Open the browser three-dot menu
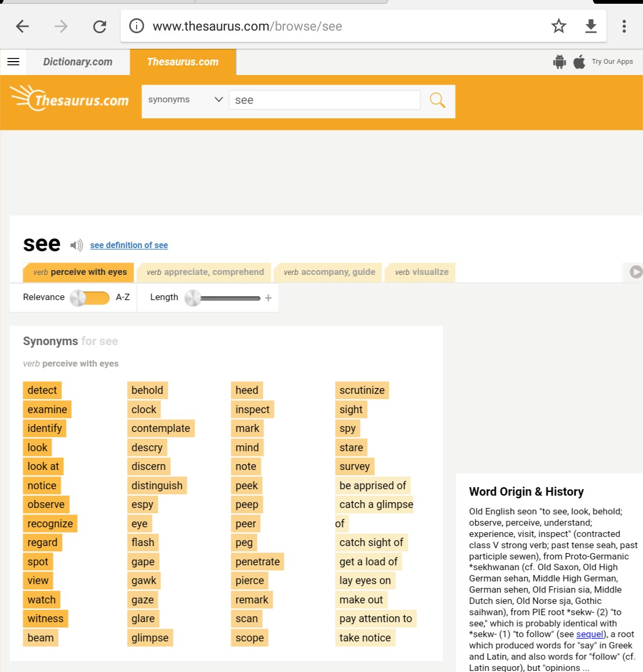The height and width of the screenshot is (672, 643). (624, 26)
